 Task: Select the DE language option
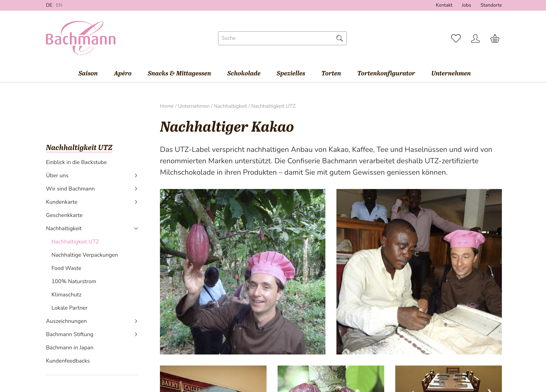(x=49, y=5)
